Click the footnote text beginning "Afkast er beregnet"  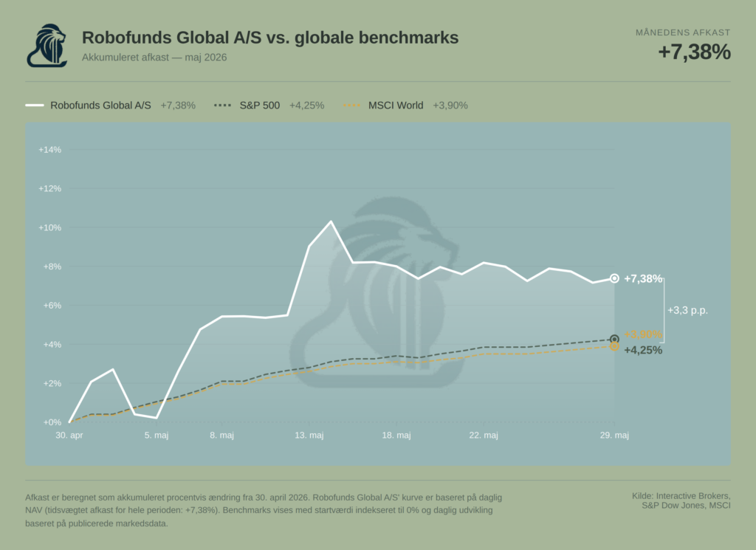tap(264, 510)
